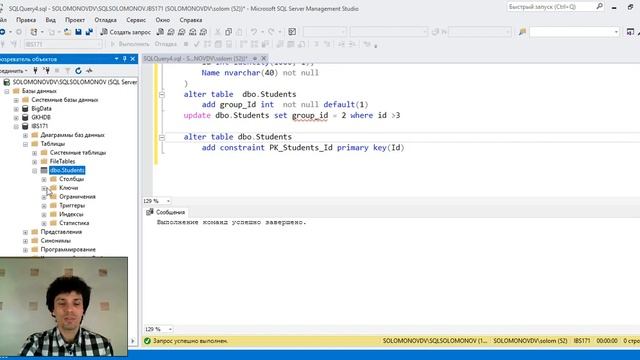Select the FileTables folder in tree
Viewport: 640px width, 360px height.
62,161
